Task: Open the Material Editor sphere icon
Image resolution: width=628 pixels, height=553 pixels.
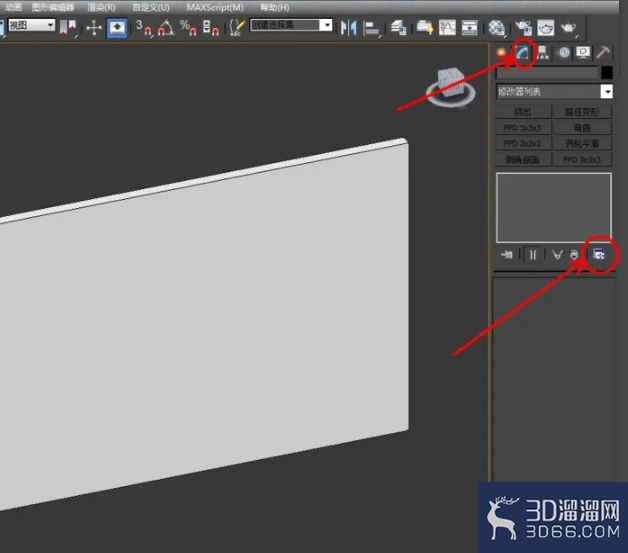Action: tap(497, 28)
